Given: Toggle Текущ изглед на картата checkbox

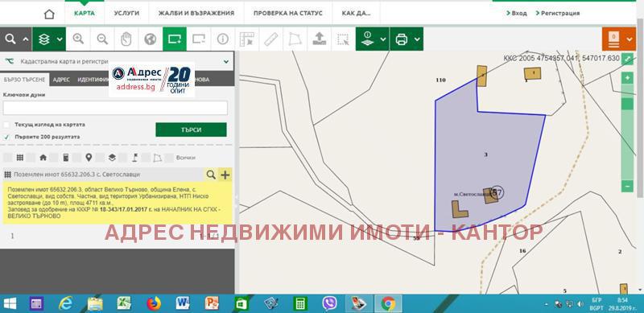Looking at the screenshot, I should (6, 125).
